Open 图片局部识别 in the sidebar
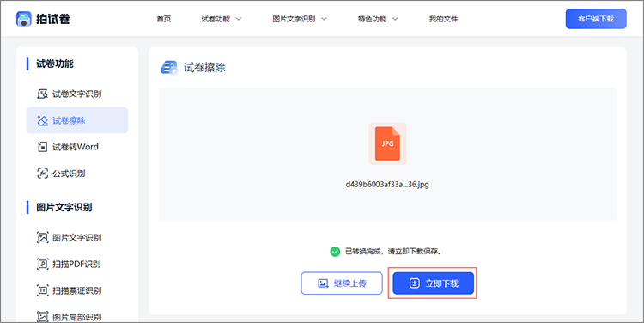The height and width of the screenshot is (323, 644). [x=77, y=317]
